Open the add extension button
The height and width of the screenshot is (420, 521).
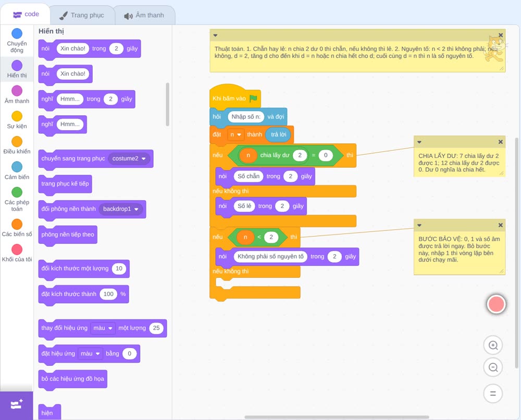(17, 405)
